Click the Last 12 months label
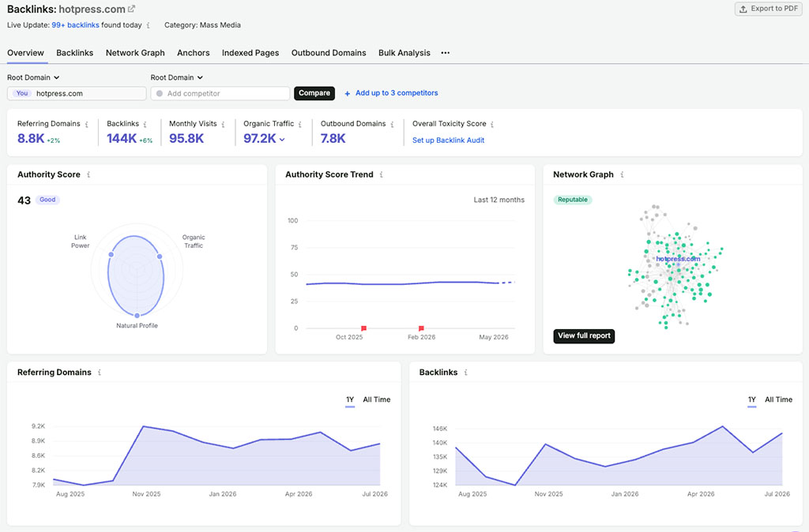 [499, 200]
